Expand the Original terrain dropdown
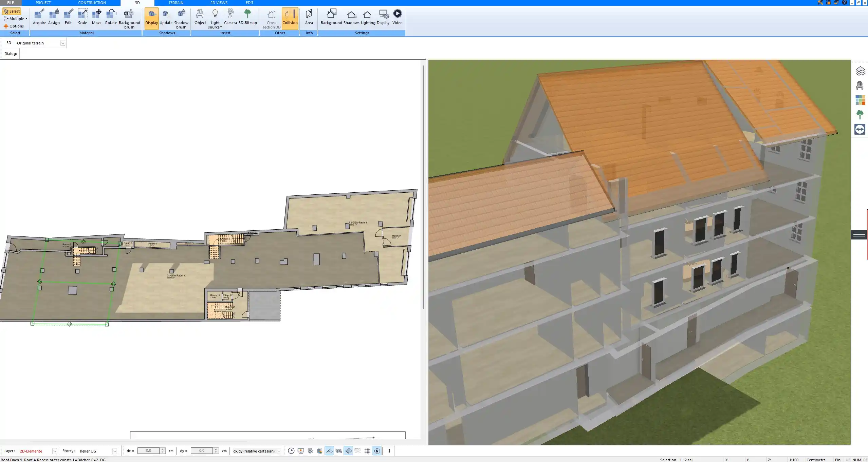This screenshot has width=868, height=462. click(62, 43)
